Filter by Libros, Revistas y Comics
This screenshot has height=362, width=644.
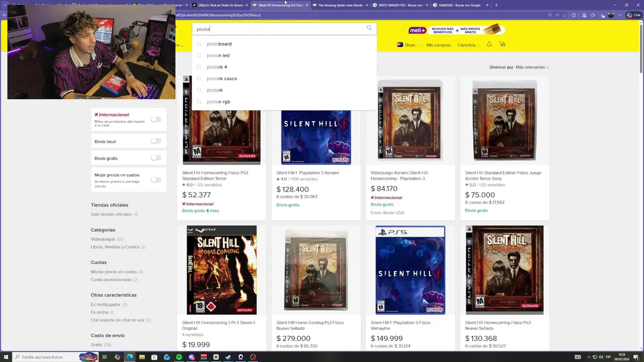tap(115, 247)
